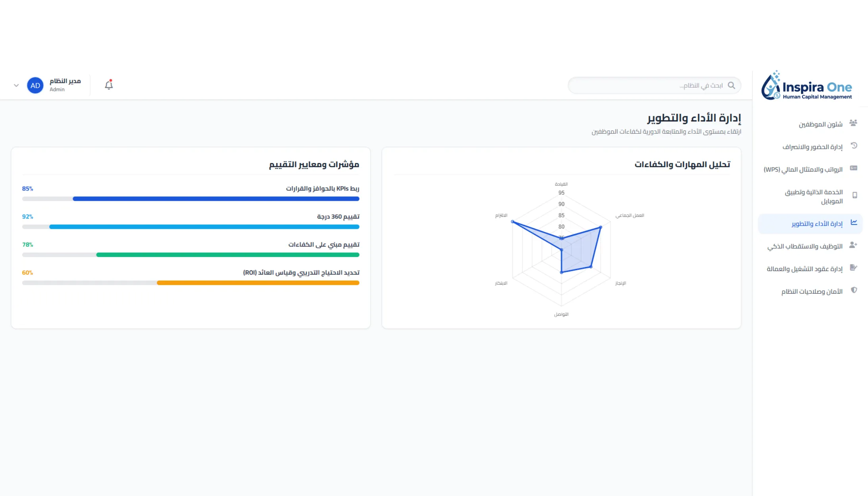Click the contracts management edit icon

coord(854,268)
